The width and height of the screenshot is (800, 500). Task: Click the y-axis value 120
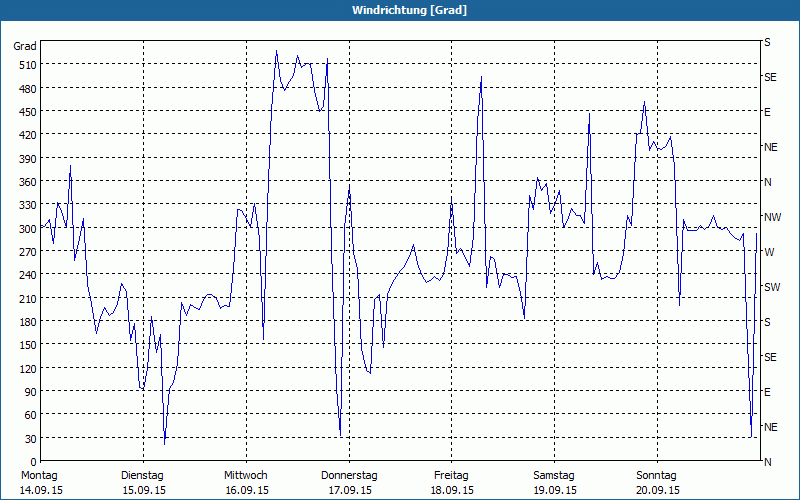point(29,368)
